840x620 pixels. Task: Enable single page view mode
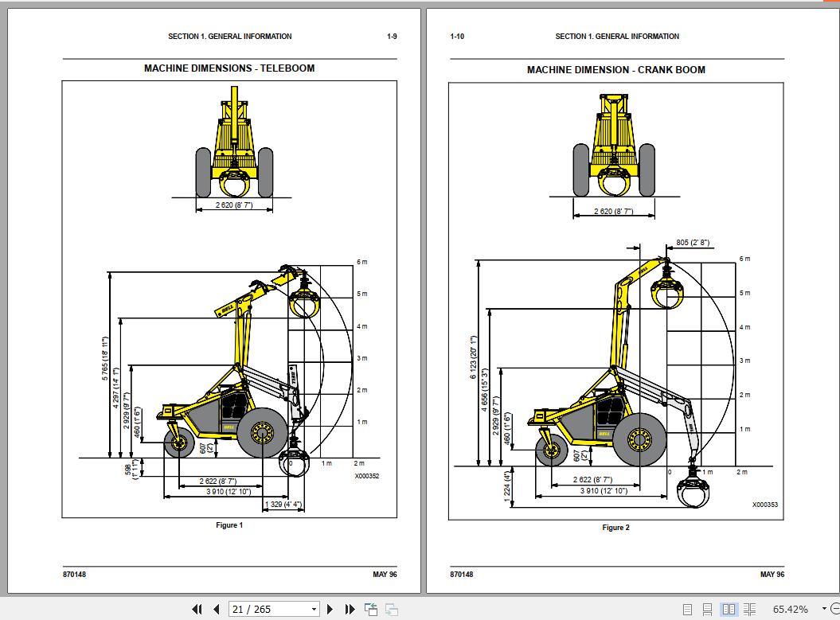tap(687, 608)
